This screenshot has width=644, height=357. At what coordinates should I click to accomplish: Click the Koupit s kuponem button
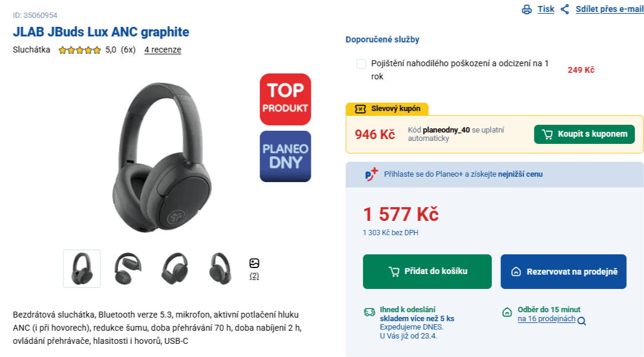584,134
